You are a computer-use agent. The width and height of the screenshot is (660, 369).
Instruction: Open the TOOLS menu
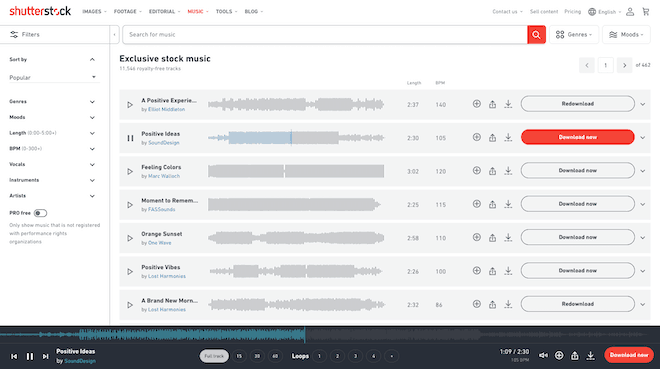click(226, 12)
